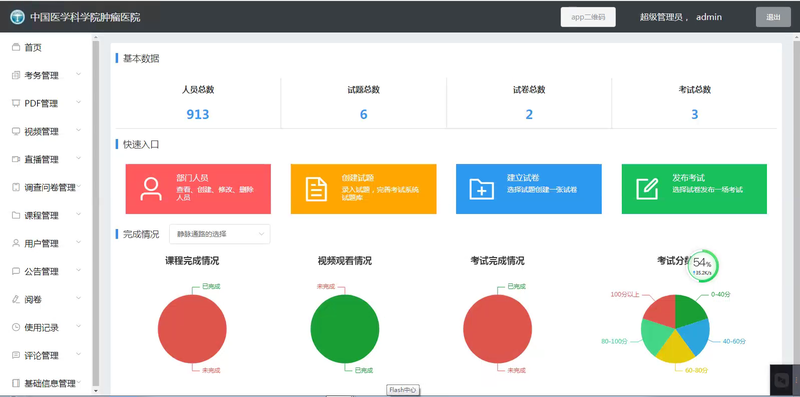Click the dark floating icon at bottom right
The height and width of the screenshot is (397, 800).
(x=782, y=380)
